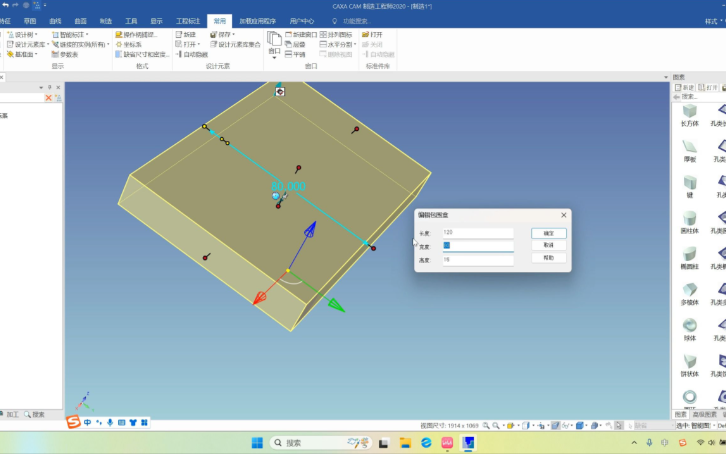Select the 厚板 slab element icon

[x=689, y=147]
